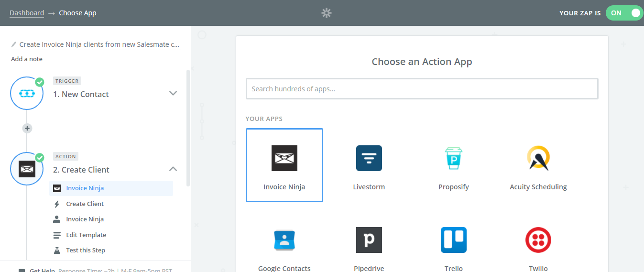The image size is (644, 272).
Task: Click the Zapier loading gear logo
Action: [x=327, y=13]
